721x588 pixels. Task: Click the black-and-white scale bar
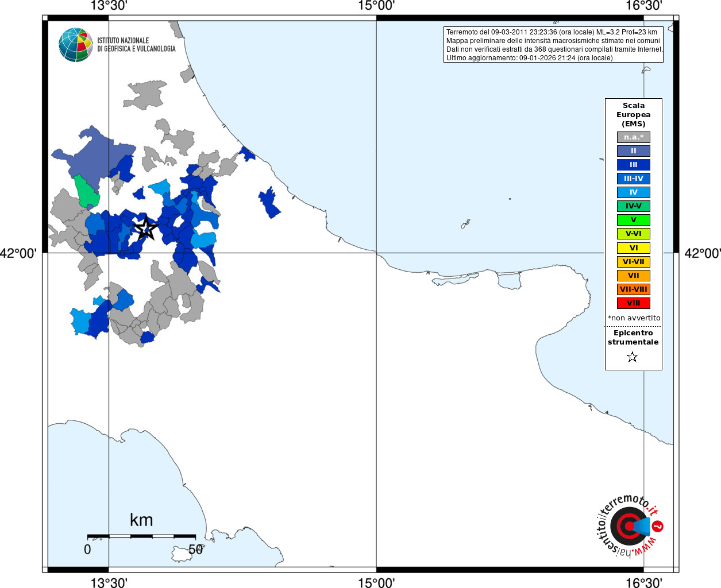pyautogui.click(x=141, y=536)
